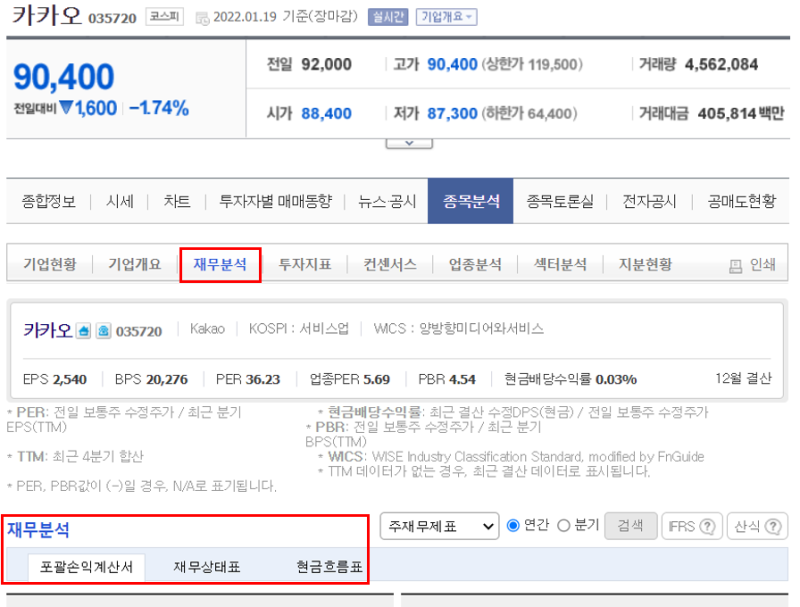The width and height of the screenshot is (800, 607).
Task: Click the phone icon next to 카카오
Action: coord(104,331)
